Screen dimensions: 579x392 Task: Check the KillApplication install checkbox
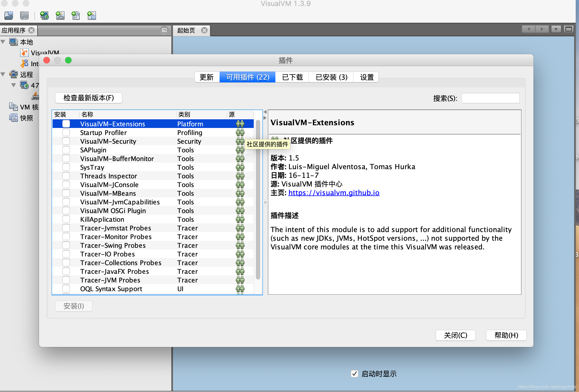[66, 219]
